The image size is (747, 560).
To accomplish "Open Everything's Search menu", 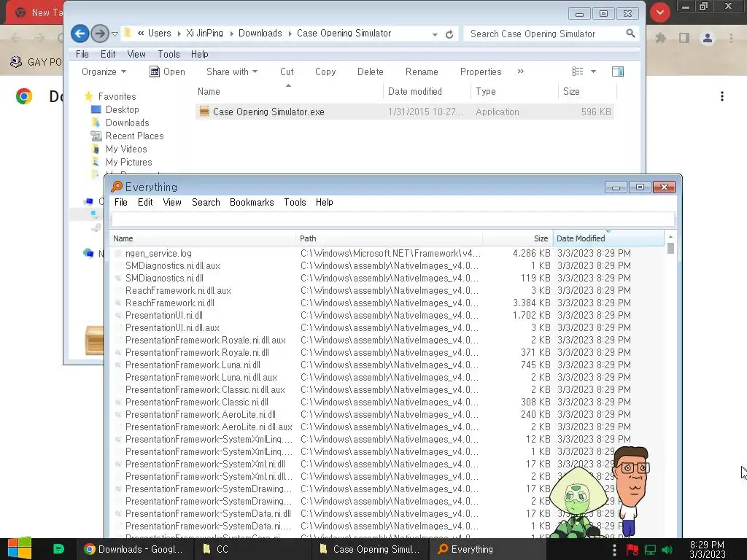I will click(206, 203).
